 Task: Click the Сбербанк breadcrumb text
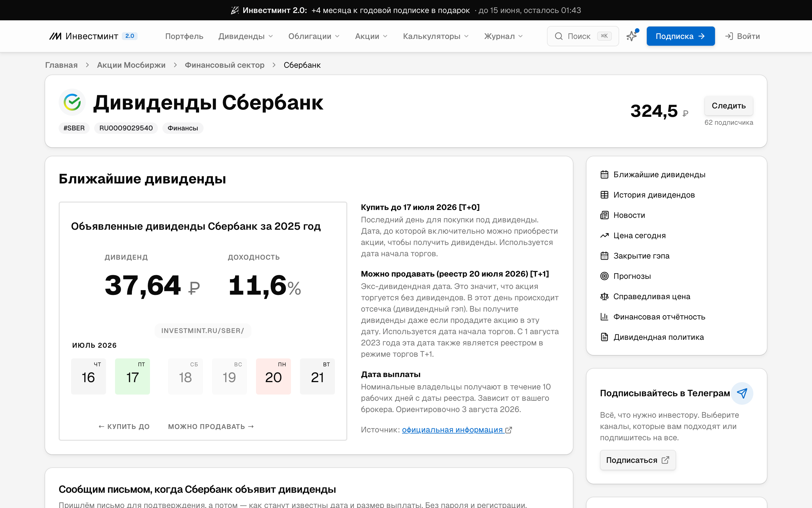pyautogui.click(x=302, y=65)
